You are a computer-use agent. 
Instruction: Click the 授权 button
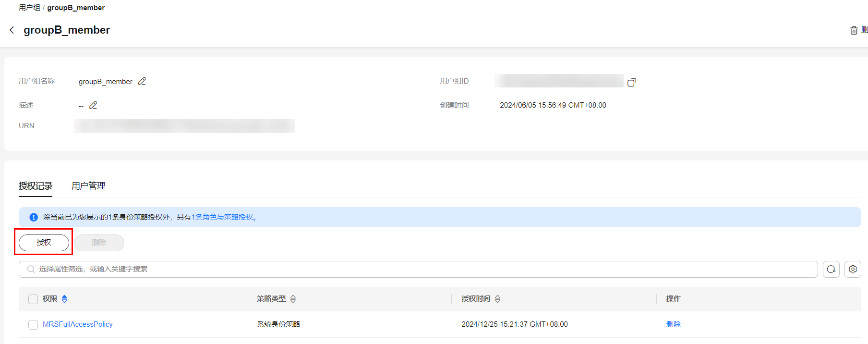[44, 243]
